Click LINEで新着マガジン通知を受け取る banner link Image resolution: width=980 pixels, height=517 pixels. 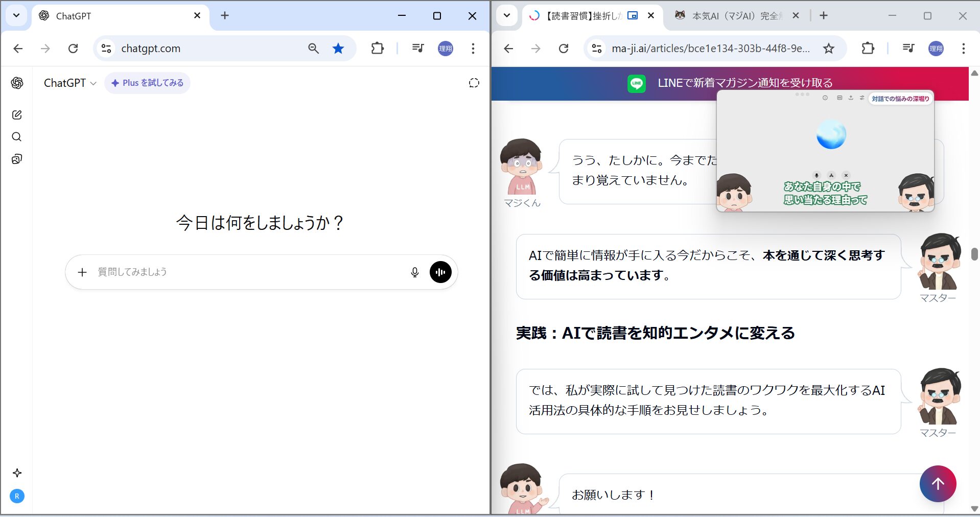pyautogui.click(x=744, y=83)
